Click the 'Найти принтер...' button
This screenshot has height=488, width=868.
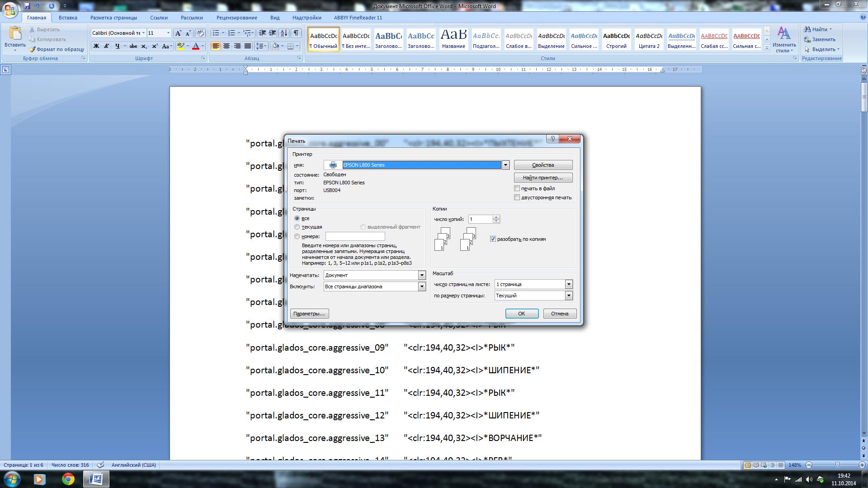point(543,178)
